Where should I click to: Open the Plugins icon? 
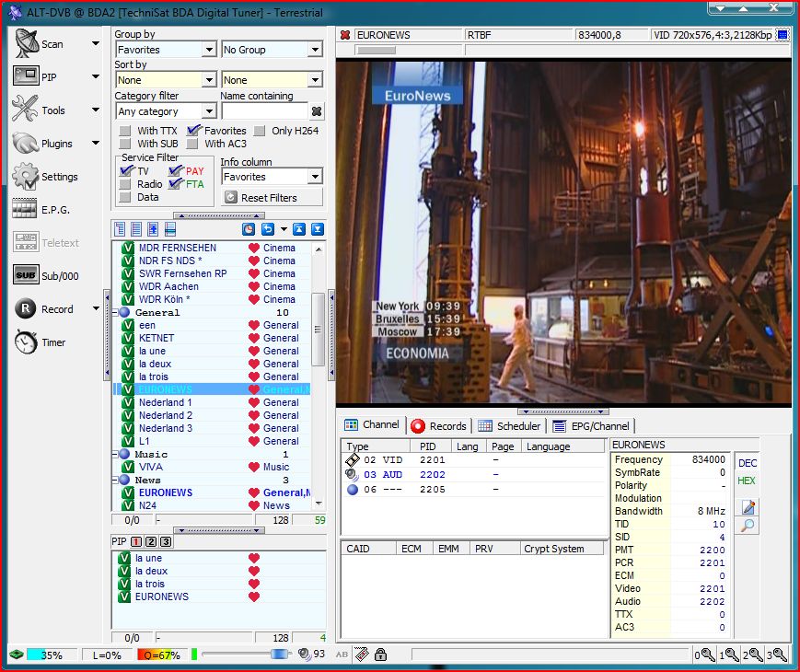point(26,143)
